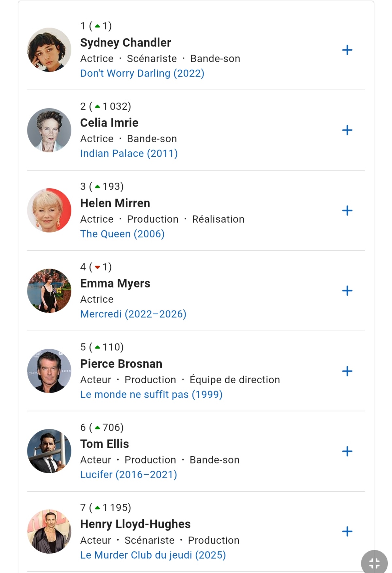Viewport: 392px width, 573px height.
Task: Tap the plus icon next to Helen Mirren
Action: point(347,211)
